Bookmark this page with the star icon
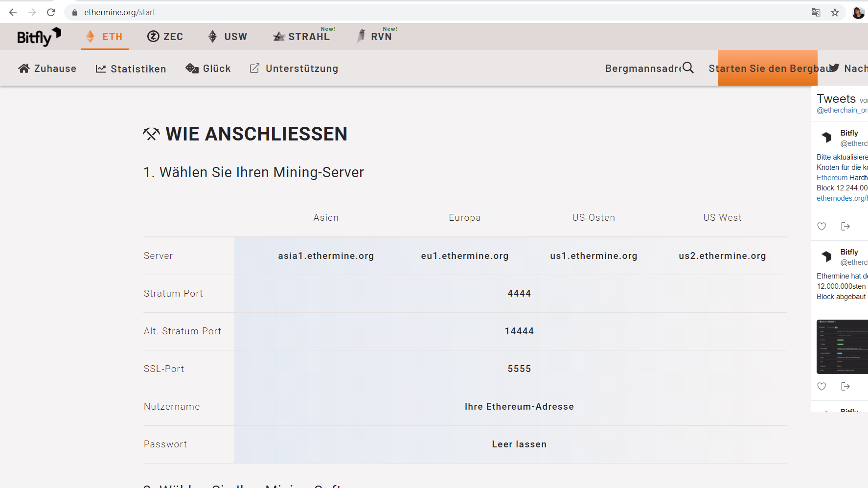This screenshot has height=488, width=868. (x=835, y=13)
